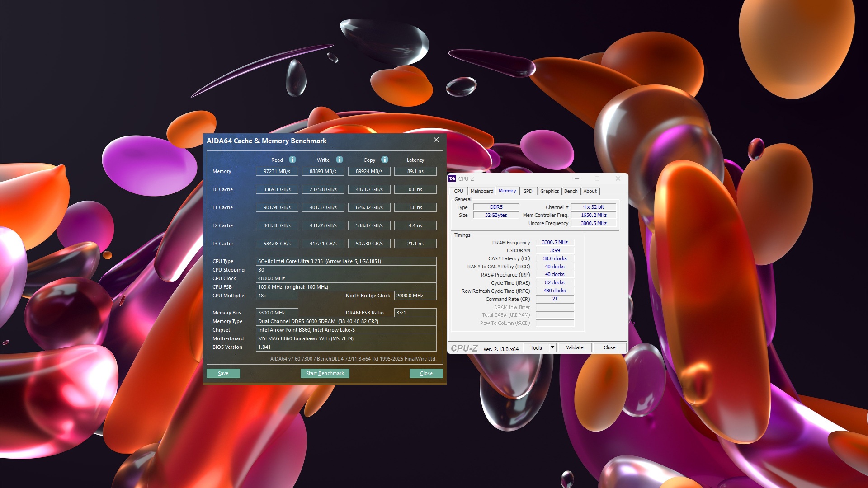
Task: Switch to the CPU tab in CPU-Z
Action: point(458,191)
